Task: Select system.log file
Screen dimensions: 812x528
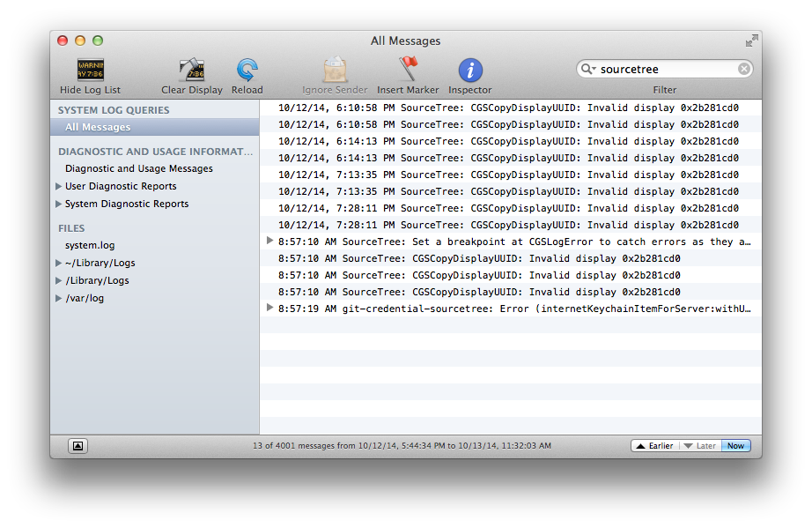Action: coord(90,245)
